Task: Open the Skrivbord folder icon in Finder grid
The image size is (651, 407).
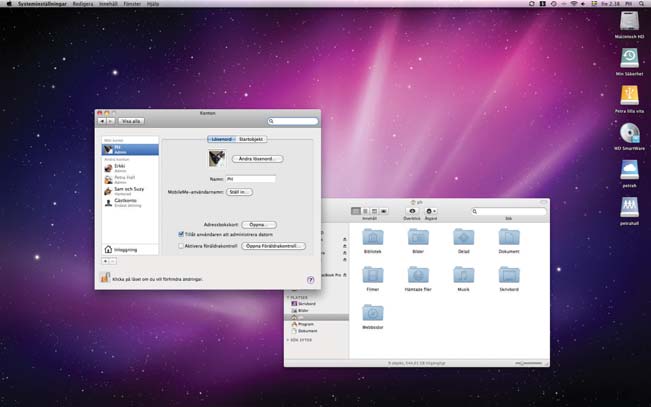Action: (509, 275)
